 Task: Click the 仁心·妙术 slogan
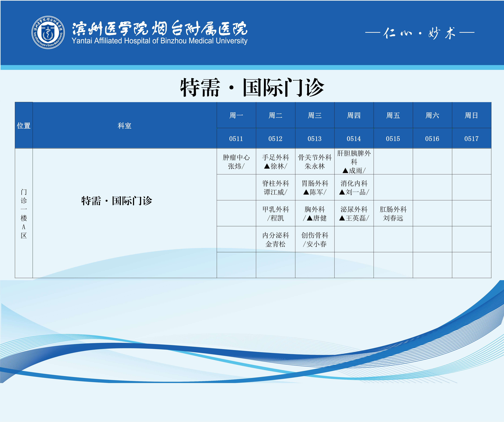420,33
